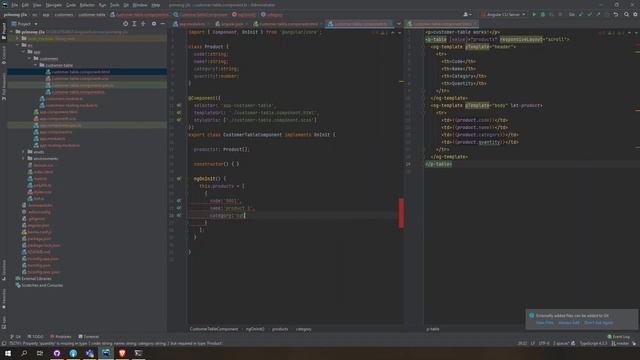Open the Help menu

pos(156,5)
